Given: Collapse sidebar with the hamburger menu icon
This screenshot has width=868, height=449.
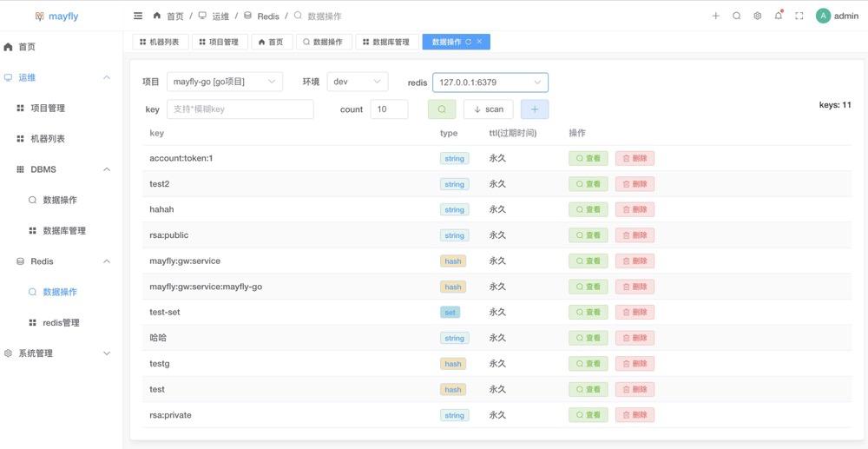Looking at the screenshot, I should (x=138, y=16).
